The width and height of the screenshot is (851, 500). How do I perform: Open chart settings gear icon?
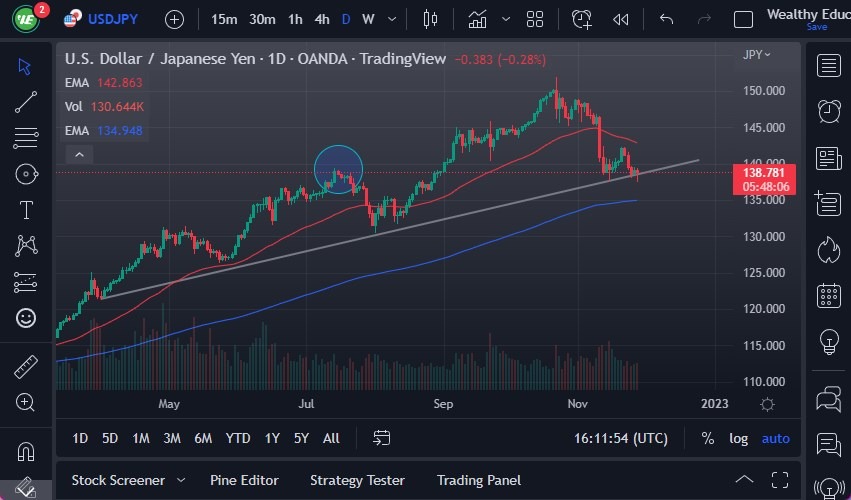(x=767, y=404)
